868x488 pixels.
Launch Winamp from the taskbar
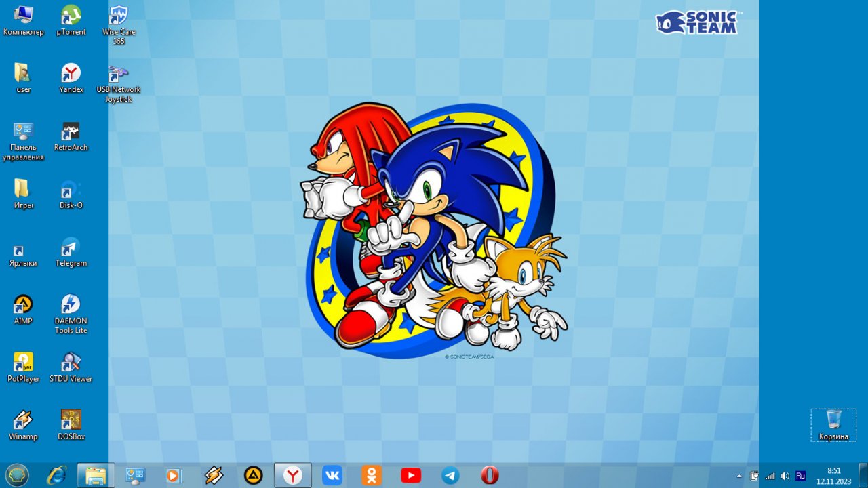(x=214, y=476)
